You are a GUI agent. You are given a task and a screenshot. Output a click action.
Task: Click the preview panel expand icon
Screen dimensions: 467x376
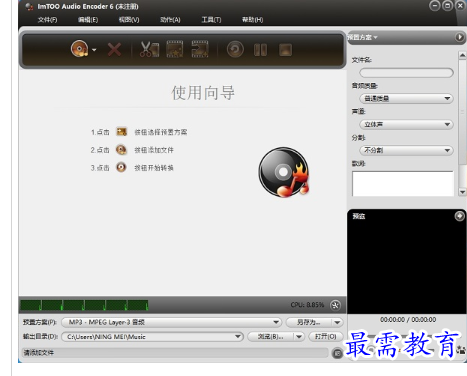[x=459, y=216]
